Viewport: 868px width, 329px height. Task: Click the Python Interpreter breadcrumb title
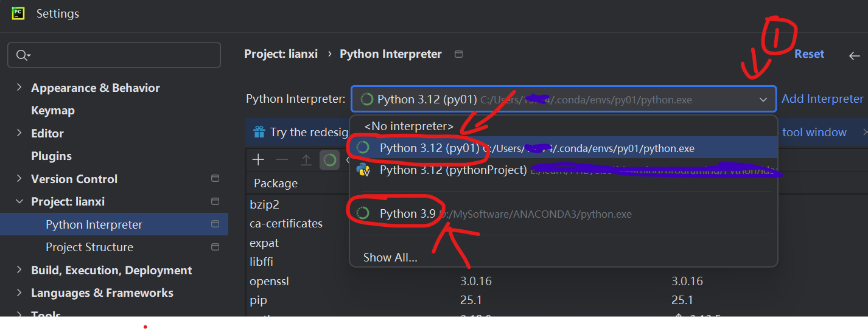point(391,54)
